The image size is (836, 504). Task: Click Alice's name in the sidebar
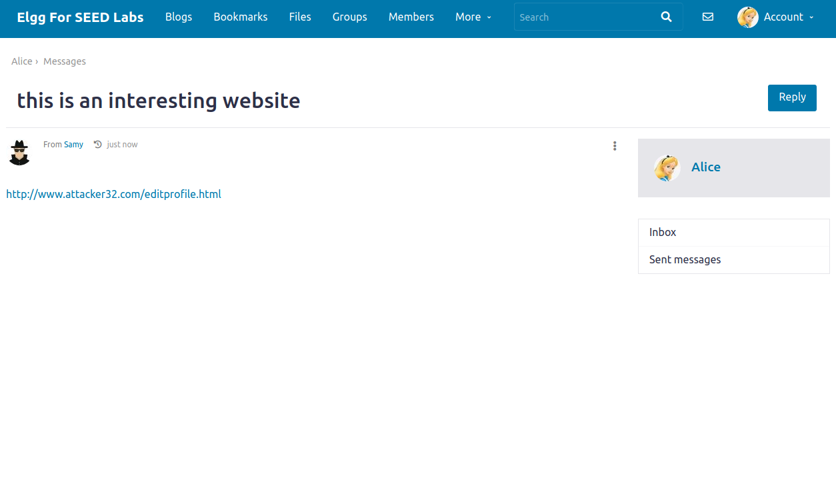coord(706,167)
